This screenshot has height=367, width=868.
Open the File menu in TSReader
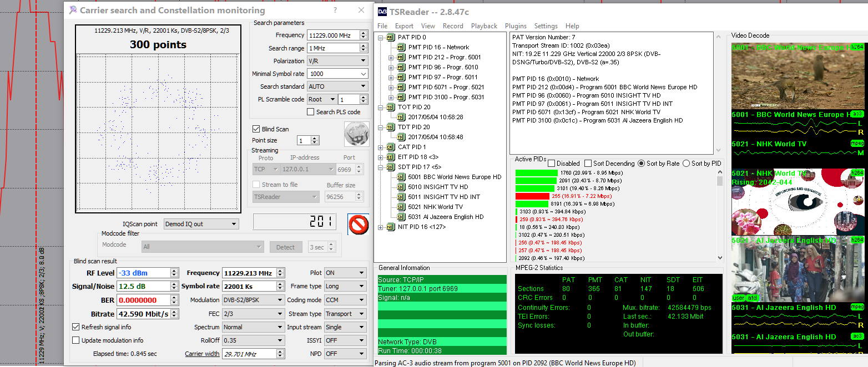click(x=382, y=26)
